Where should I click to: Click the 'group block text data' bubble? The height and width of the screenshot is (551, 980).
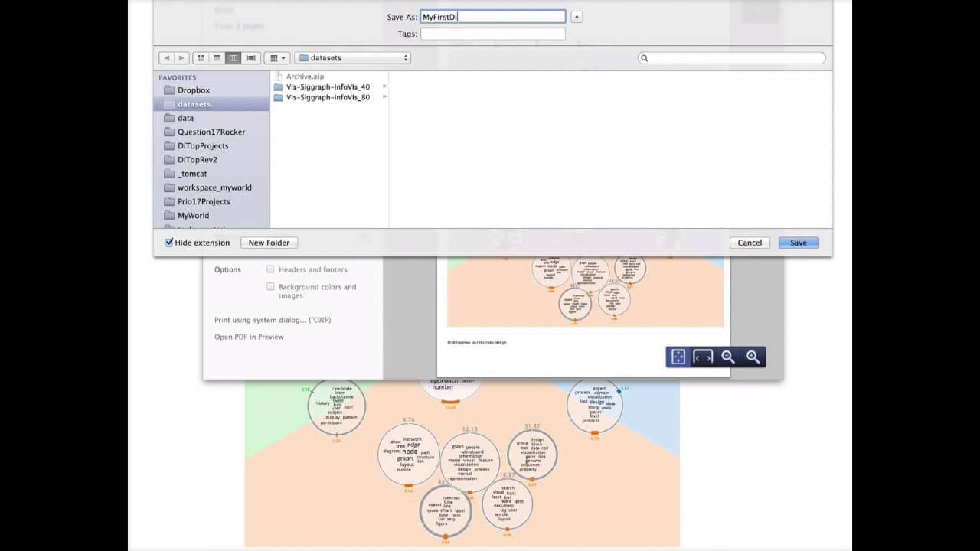pyautogui.click(x=532, y=455)
